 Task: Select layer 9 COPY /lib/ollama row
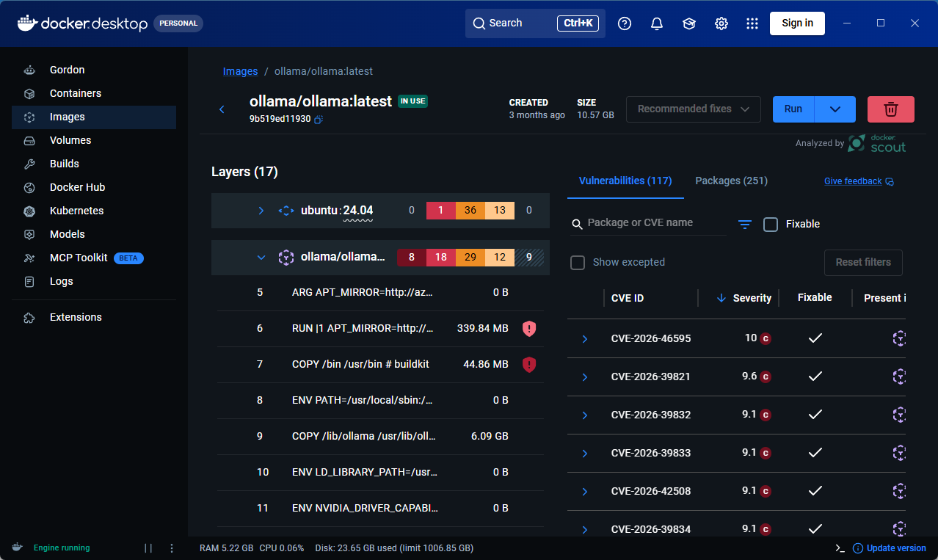pyautogui.click(x=380, y=436)
